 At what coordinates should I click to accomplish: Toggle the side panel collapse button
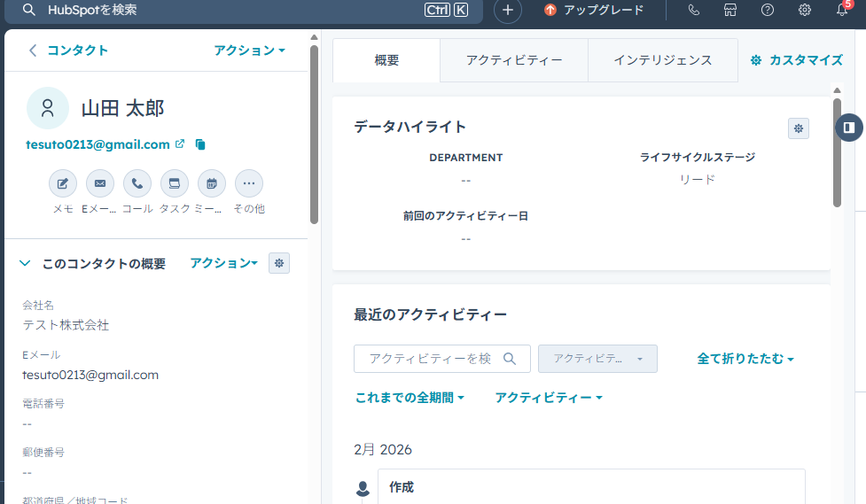click(848, 128)
